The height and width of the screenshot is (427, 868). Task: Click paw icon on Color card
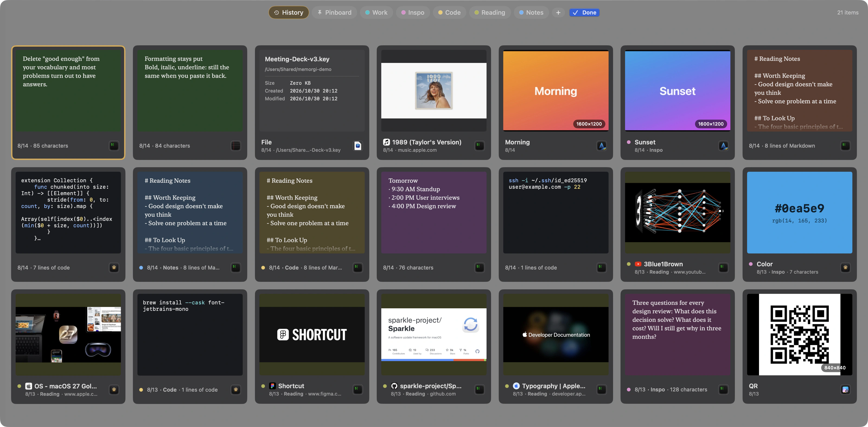(845, 267)
